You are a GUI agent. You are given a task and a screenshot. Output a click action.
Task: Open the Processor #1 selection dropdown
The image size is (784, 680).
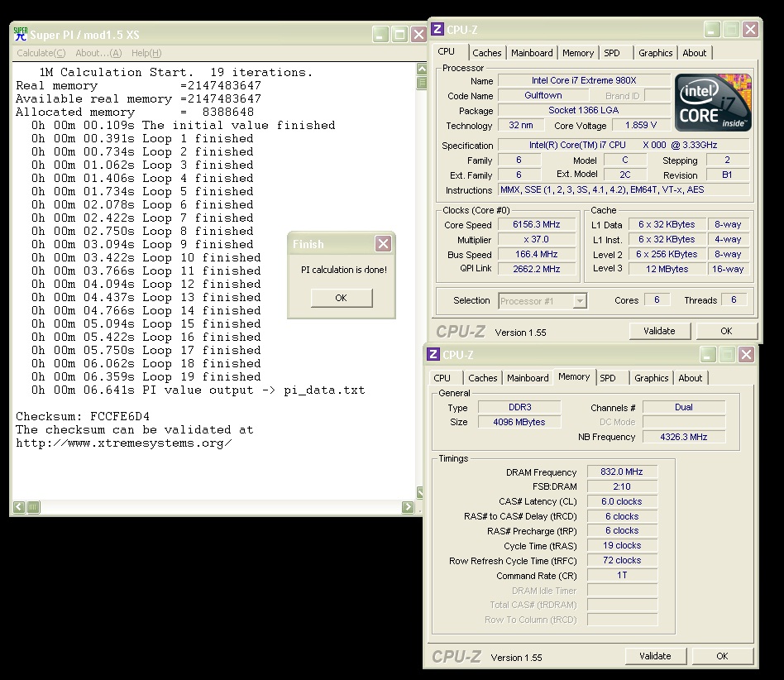tap(580, 301)
